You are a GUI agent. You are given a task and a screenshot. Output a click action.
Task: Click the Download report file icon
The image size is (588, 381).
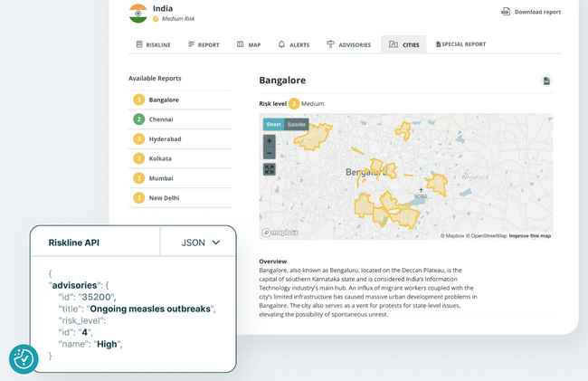pos(506,12)
